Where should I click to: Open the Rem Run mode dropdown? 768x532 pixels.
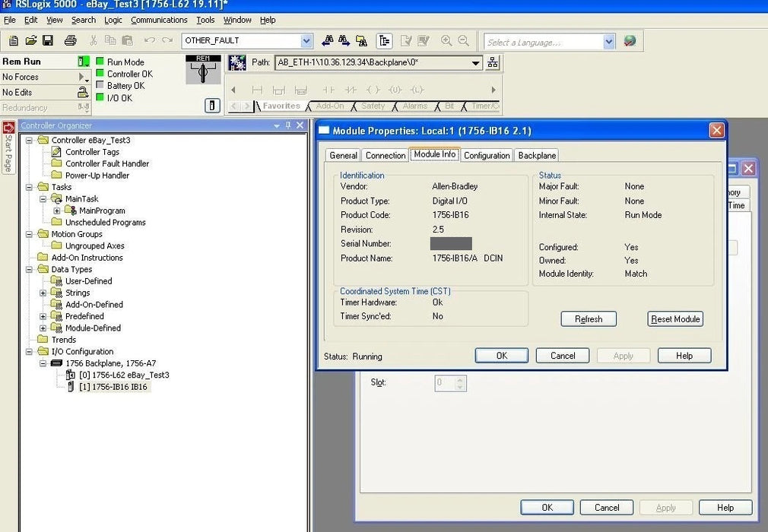pyautogui.click(x=84, y=62)
